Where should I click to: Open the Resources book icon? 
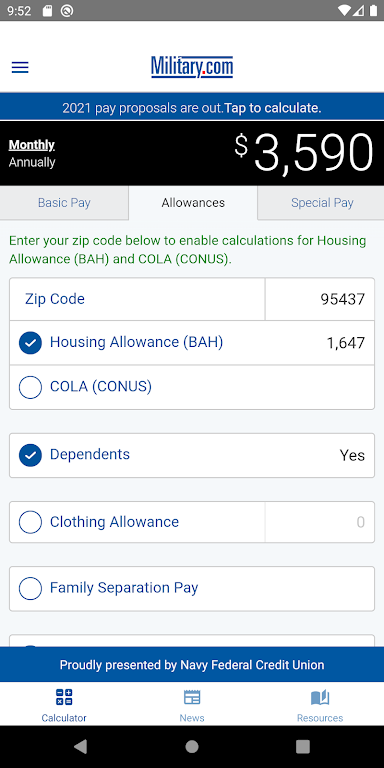click(x=320, y=697)
